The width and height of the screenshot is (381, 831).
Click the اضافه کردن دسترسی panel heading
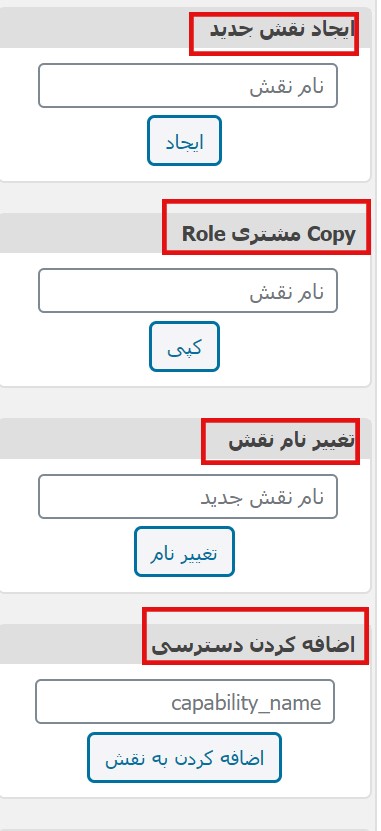(253, 645)
